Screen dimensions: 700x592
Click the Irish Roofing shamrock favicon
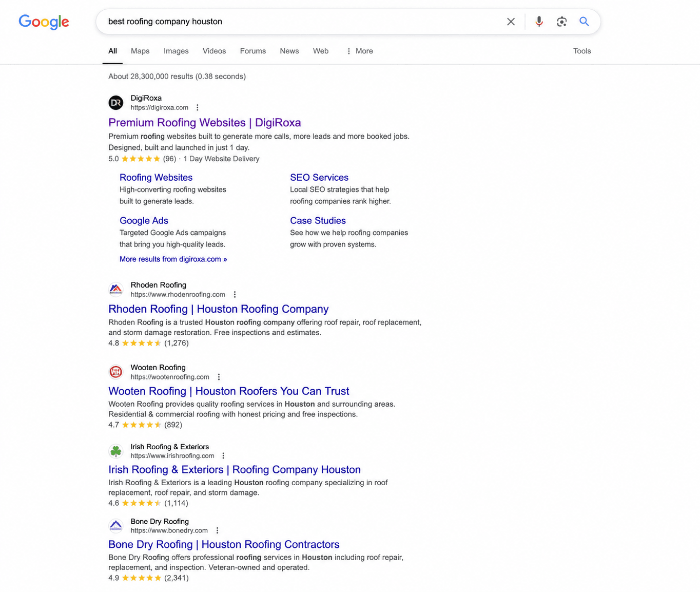coord(116,451)
